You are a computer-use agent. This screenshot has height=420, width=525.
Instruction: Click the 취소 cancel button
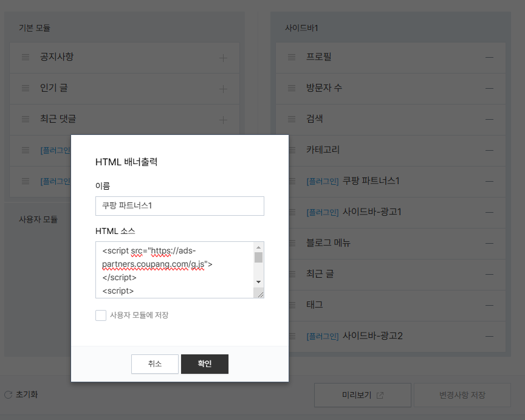(155, 363)
